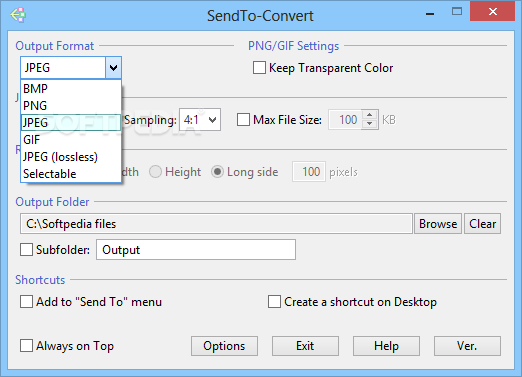Tick the Max File Size checkbox

click(x=243, y=120)
